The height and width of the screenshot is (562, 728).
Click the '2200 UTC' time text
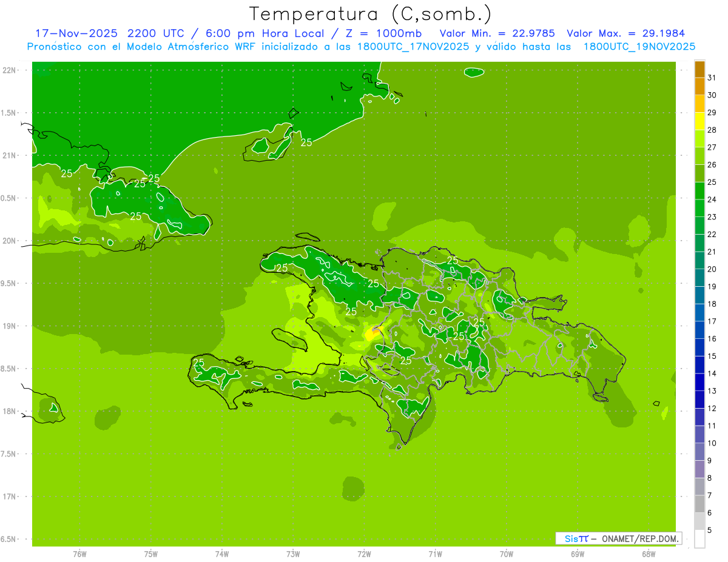click(155, 33)
